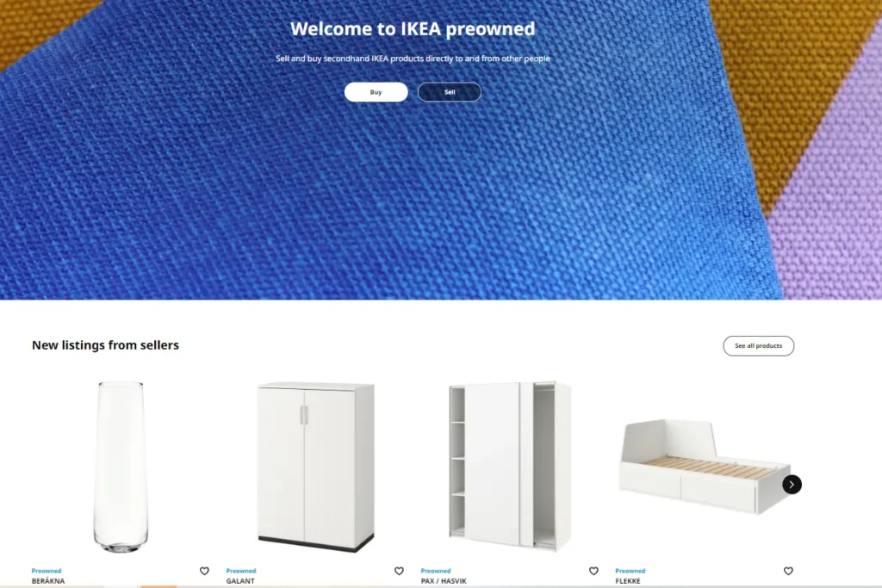Open the BERÄKNA vase image
This screenshot has width=882, height=588.
pos(121,467)
